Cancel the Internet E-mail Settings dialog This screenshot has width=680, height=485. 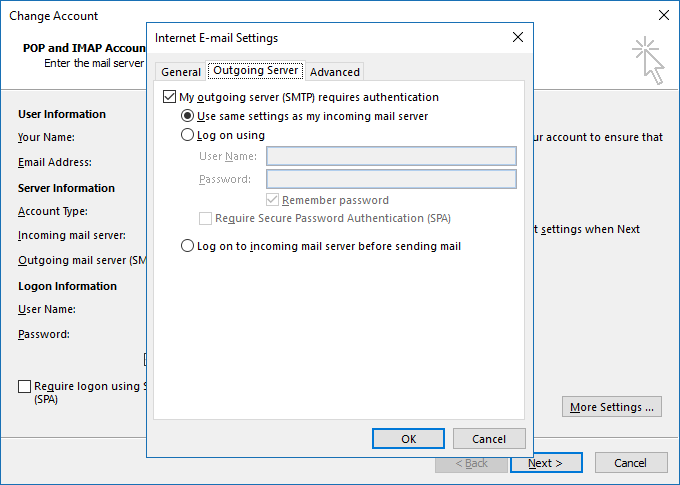tap(489, 439)
